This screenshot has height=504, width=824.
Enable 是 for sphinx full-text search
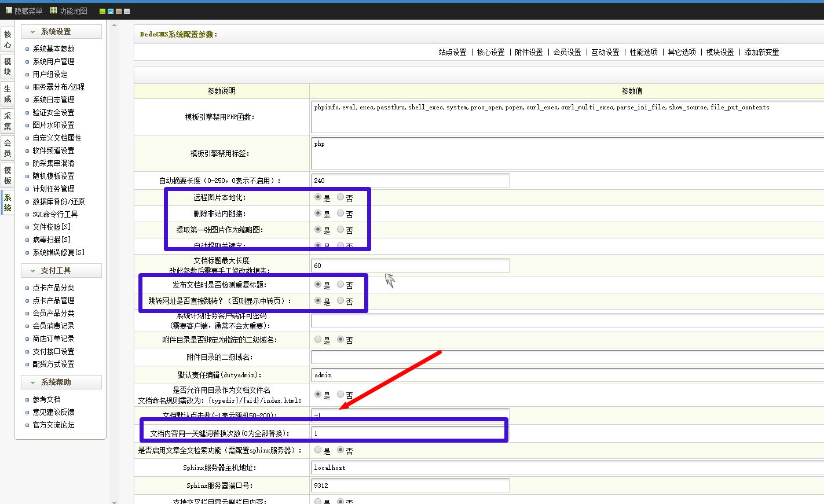pyautogui.click(x=318, y=450)
